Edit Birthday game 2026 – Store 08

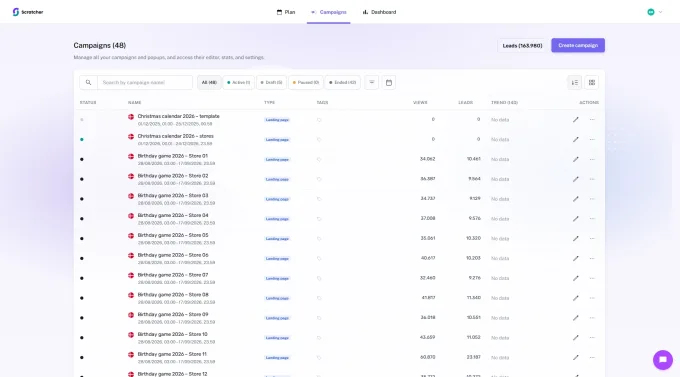click(575, 298)
